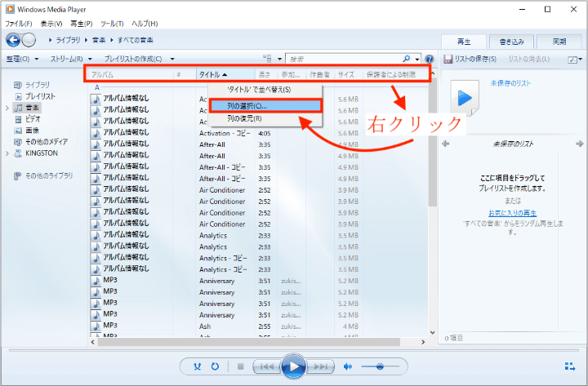
Task: Click the grey forward navigation arrow
Action: 29,40
